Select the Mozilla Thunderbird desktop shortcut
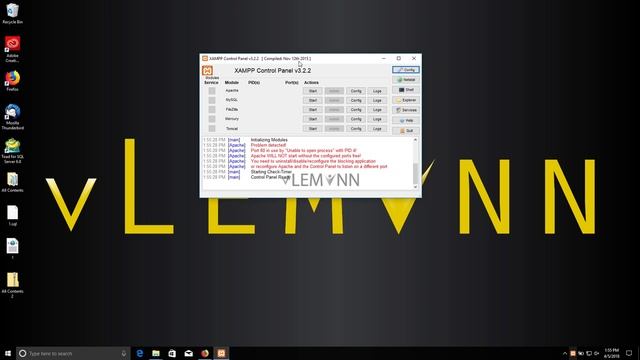 [x=12, y=117]
